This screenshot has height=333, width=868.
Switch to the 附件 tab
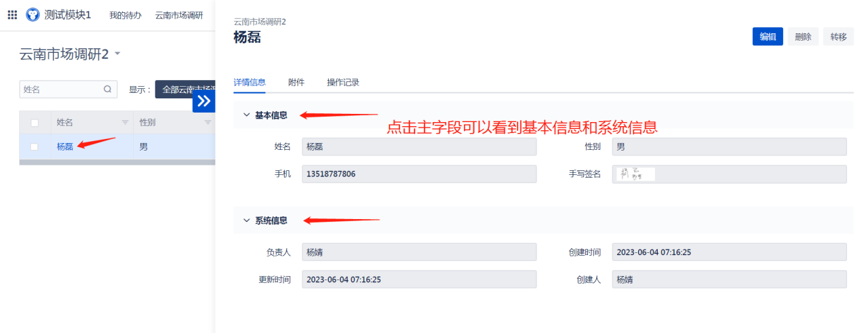[296, 82]
